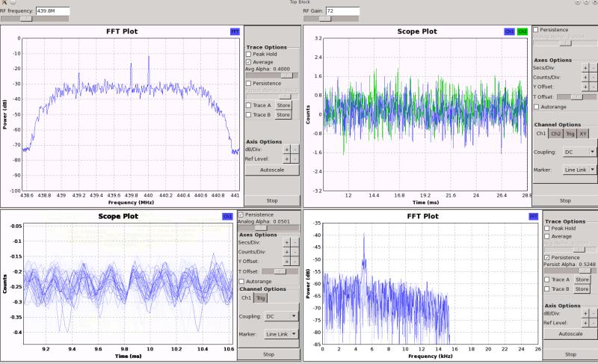598x364 pixels.
Task: Click the RF Gain slider handle
Action: coord(325,19)
